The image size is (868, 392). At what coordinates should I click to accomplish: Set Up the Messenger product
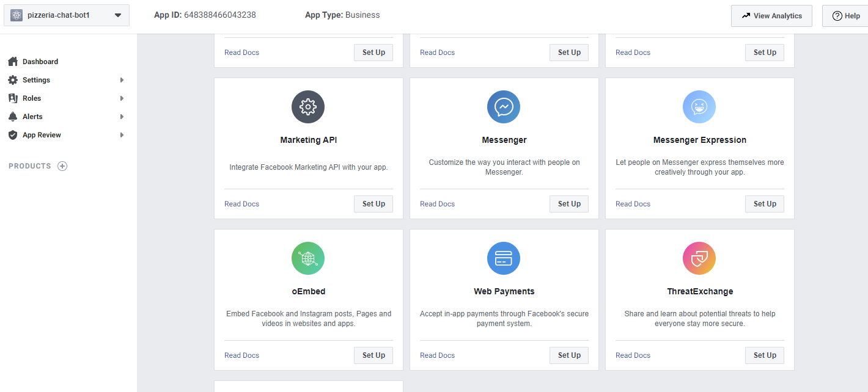(569, 204)
